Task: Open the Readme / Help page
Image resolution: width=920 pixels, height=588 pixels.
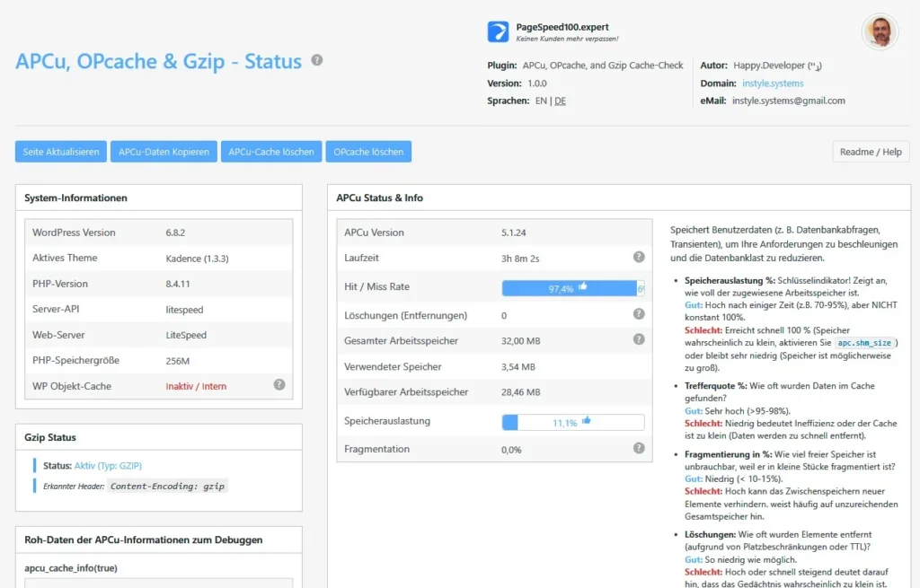Action: [x=870, y=152]
